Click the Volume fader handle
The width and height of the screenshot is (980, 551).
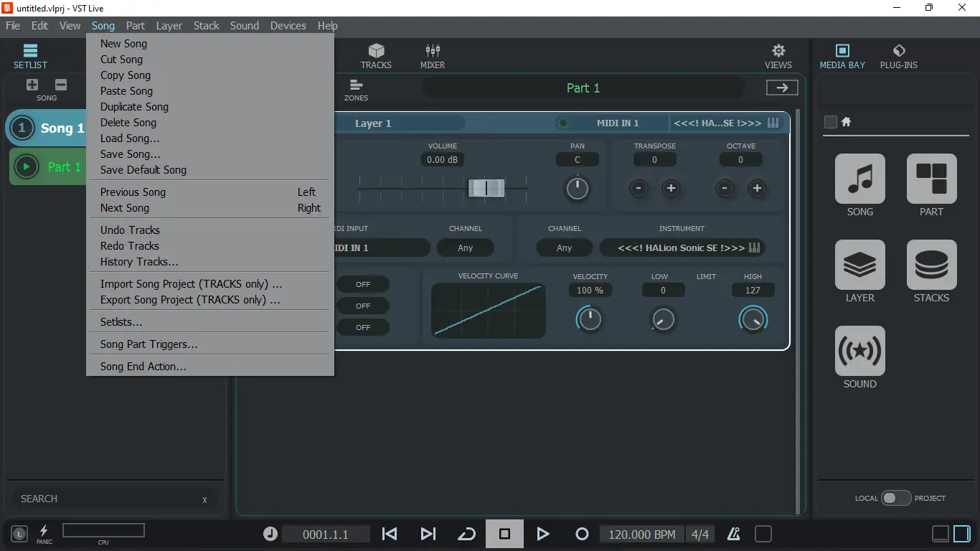486,189
